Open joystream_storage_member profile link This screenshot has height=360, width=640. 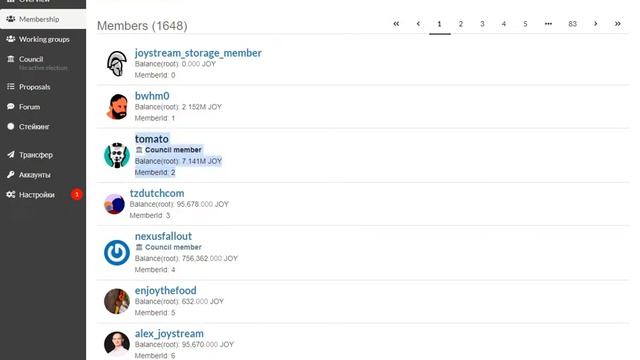[198, 53]
